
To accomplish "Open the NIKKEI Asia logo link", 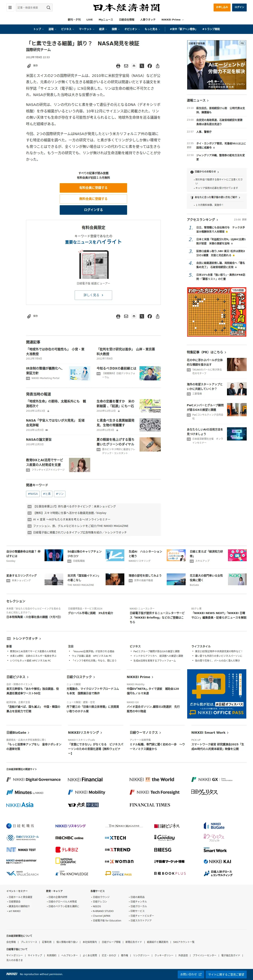I will click(x=20, y=805).
